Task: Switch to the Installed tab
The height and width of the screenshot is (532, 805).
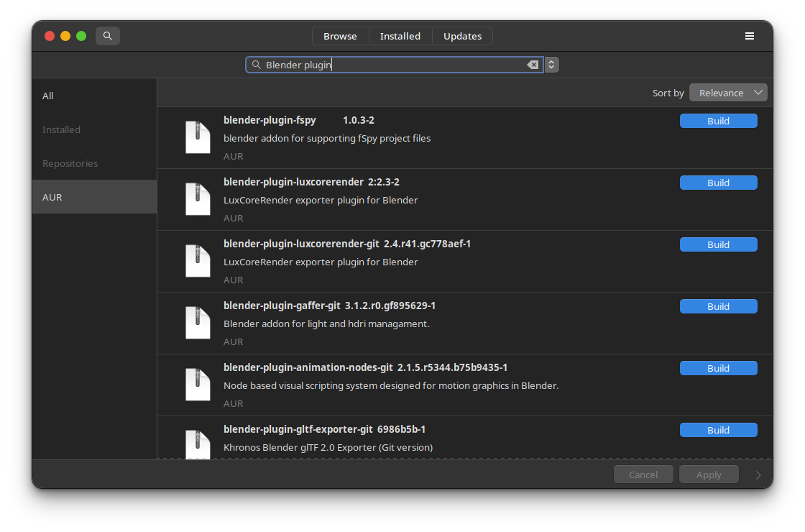Action: tap(400, 36)
